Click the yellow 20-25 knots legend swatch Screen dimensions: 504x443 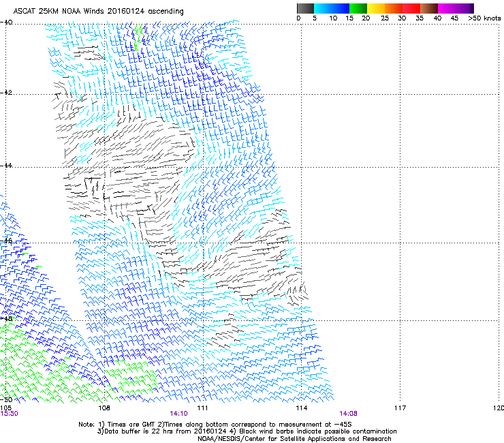pos(376,8)
